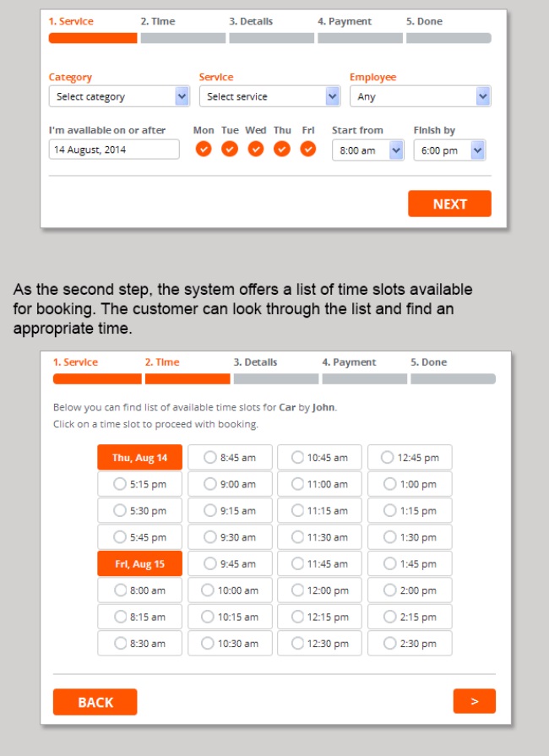Select the 10:15 am time slot
Image resolution: width=549 pixels, height=756 pixels.
(230, 617)
